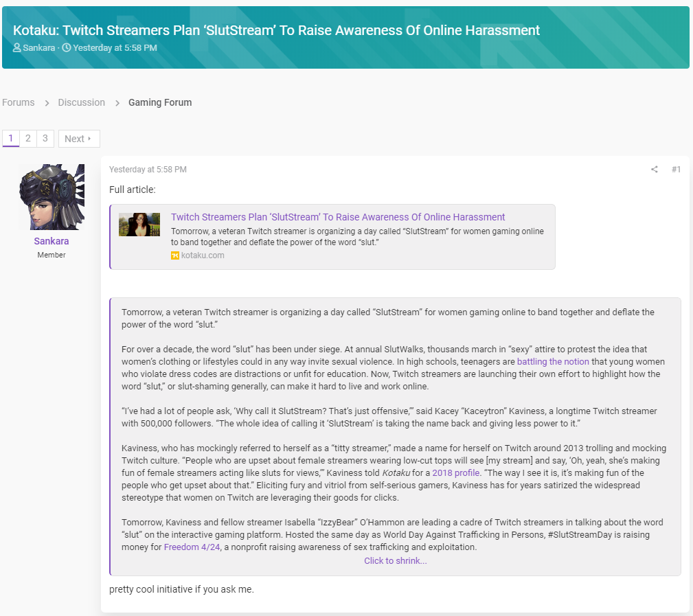The height and width of the screenshot is (616, 693).
Task: Select page 1 in pagination
Action: (10, 138)
